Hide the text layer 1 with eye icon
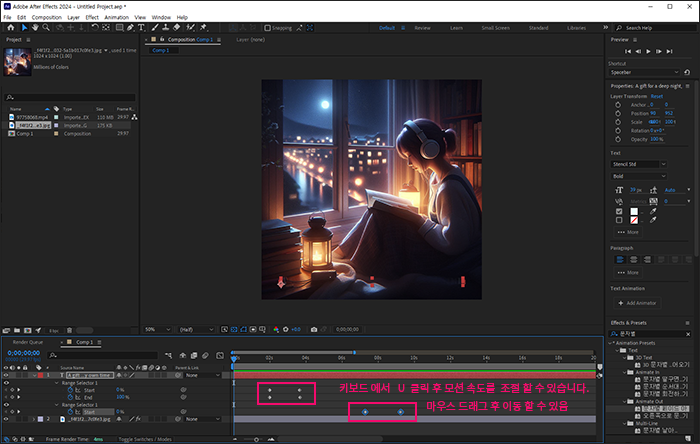This screenshot has height=444, width=700. [x=6, y=375]
